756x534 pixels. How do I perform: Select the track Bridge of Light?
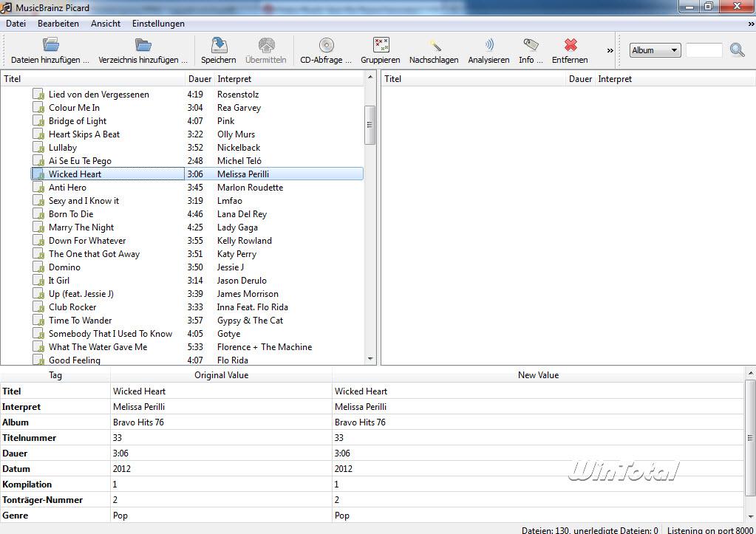[77, 121]
